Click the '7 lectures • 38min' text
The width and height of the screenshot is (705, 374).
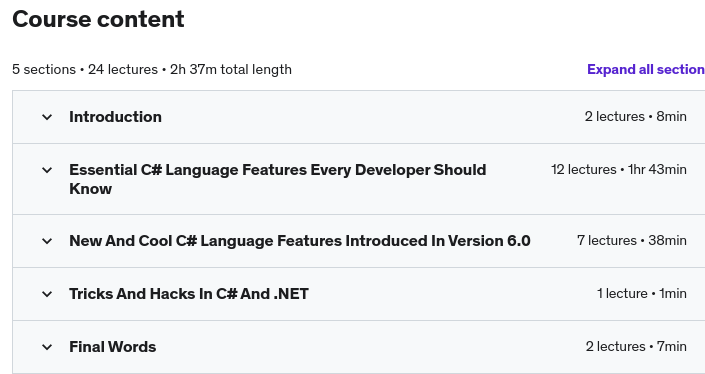(x=632, y=241)
